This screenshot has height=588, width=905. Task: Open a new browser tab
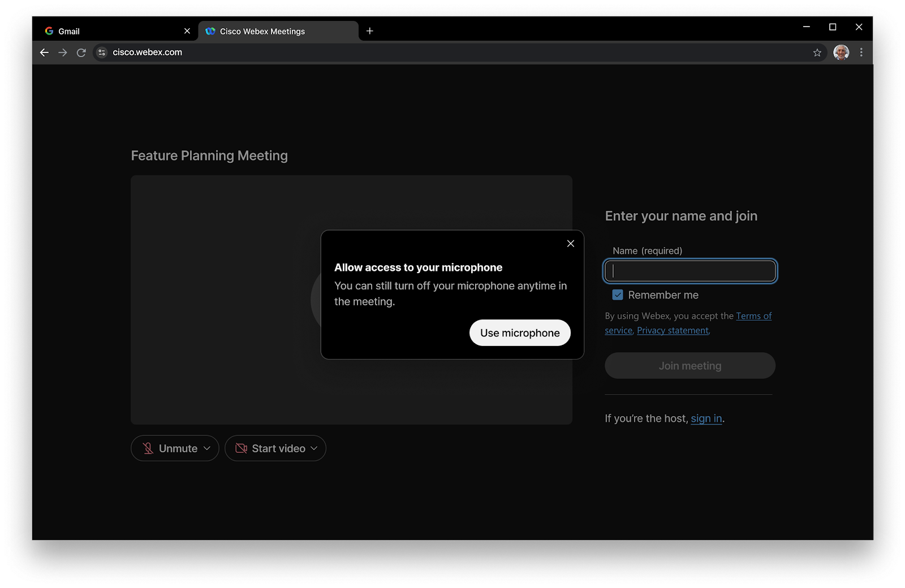coord(370,31)
